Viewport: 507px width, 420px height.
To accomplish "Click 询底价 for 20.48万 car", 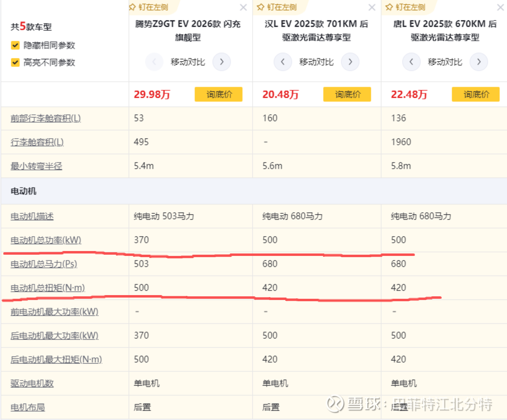I will (347, 94).
